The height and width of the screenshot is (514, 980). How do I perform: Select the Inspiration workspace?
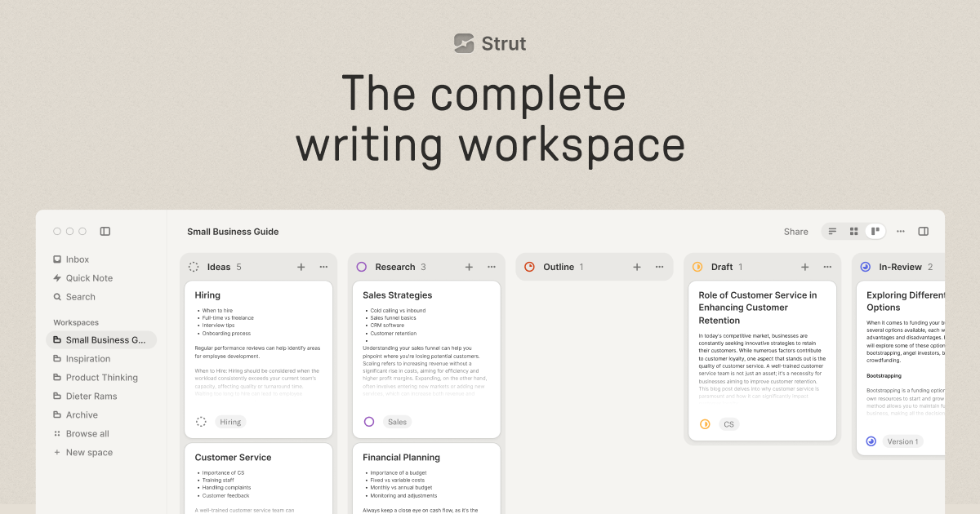pos(85,358)
